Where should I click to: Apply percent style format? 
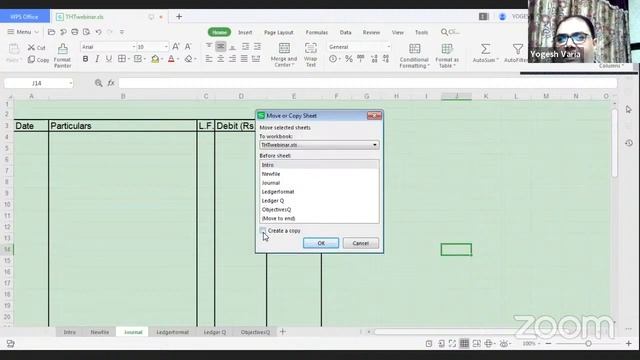[349, 59]
